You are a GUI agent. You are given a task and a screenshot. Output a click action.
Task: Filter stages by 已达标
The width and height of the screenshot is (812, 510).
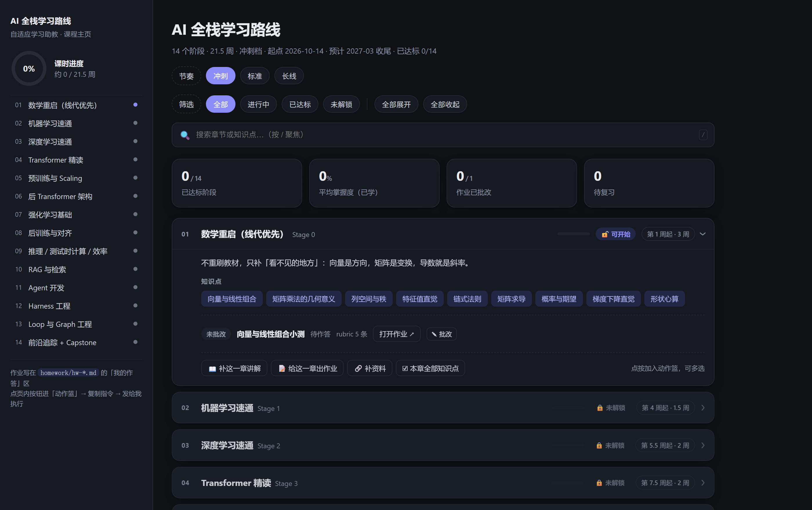pos(300,104)
